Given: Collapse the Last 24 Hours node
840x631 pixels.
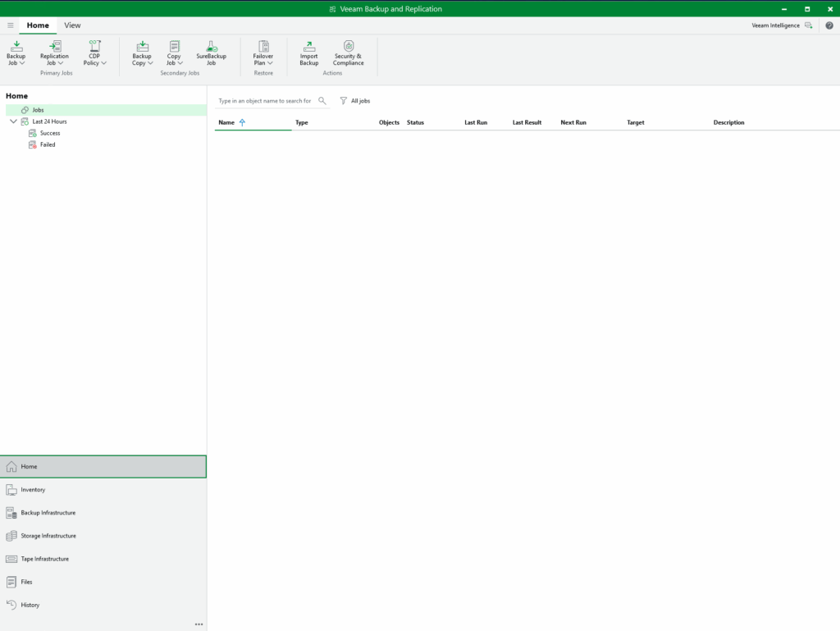Looking at the screenshot, I should (13, 121).
